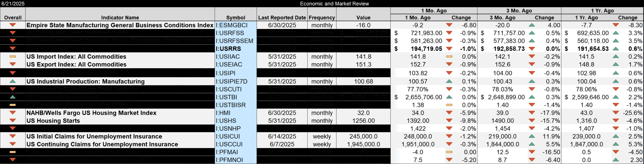Click 3 Mo. up arrow for US Initial Claims
The image size is (644, 164).
[532, 136]
